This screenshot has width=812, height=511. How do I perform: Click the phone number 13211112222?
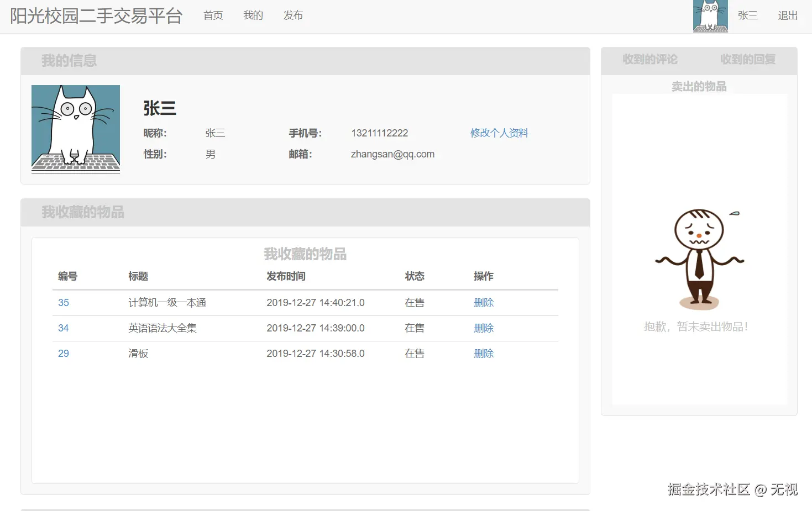click(380, 133)
